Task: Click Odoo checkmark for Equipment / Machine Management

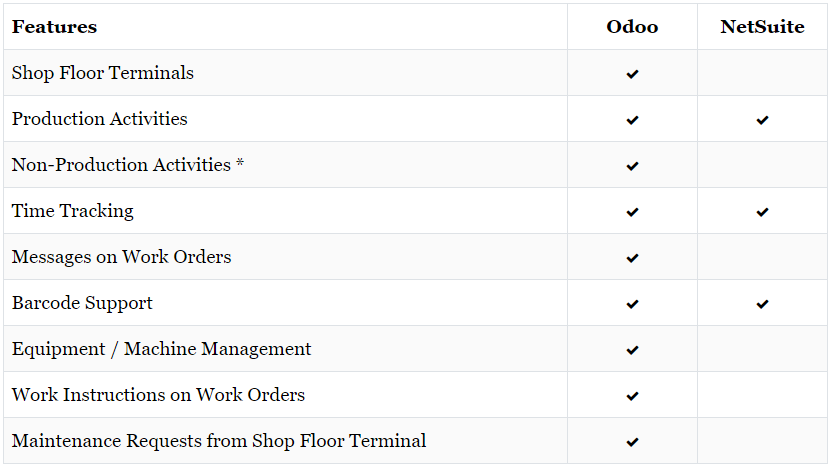Action: 632,350
